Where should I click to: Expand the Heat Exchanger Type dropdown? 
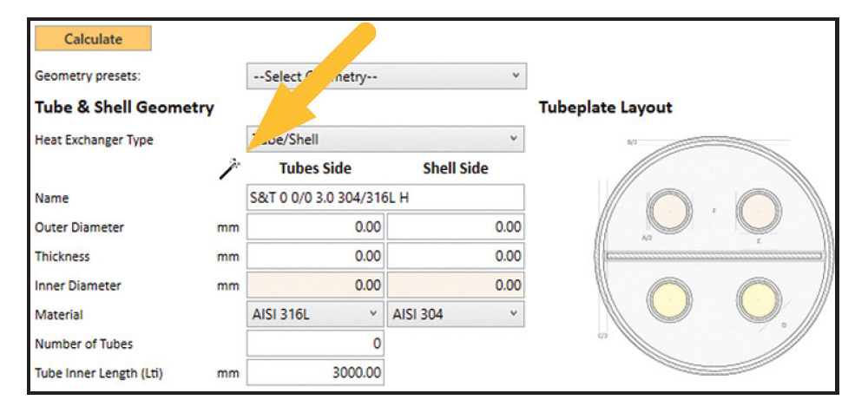pos(386,139)
